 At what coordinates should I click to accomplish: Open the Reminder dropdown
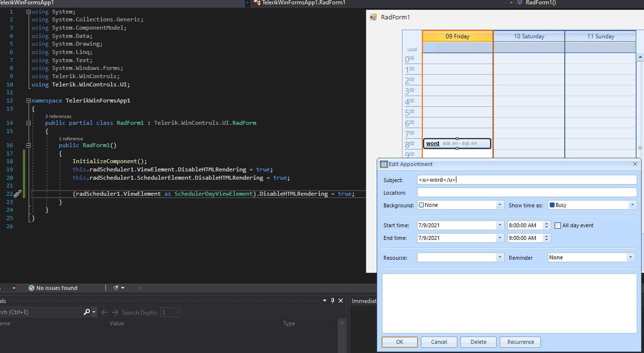[x=630, y=257]
